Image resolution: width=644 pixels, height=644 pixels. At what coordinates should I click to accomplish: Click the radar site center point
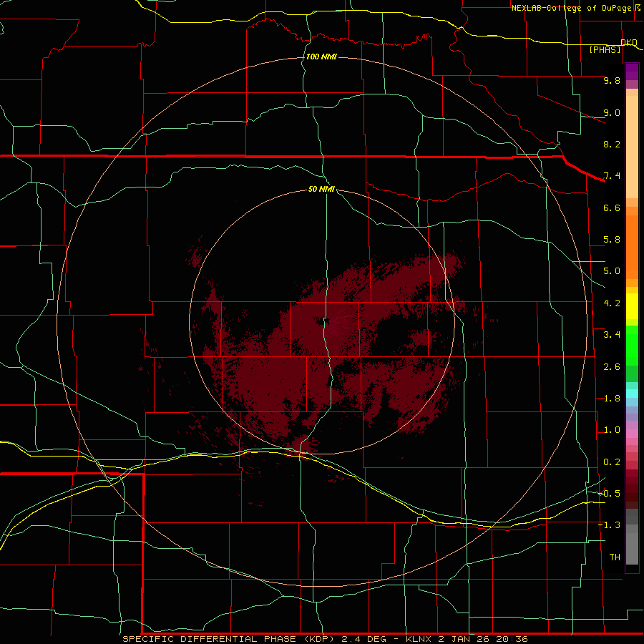point(323,321)
